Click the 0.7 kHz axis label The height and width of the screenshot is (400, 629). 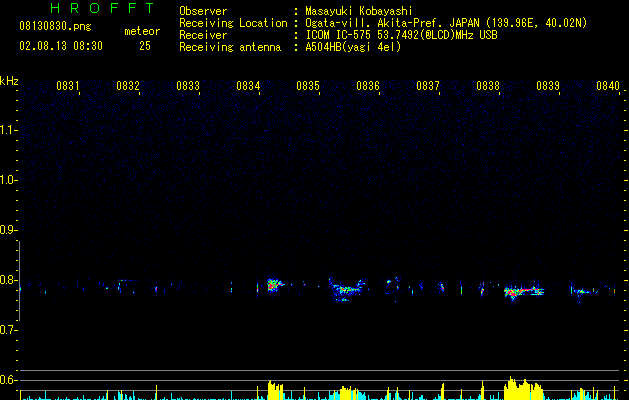click(8, 330)
